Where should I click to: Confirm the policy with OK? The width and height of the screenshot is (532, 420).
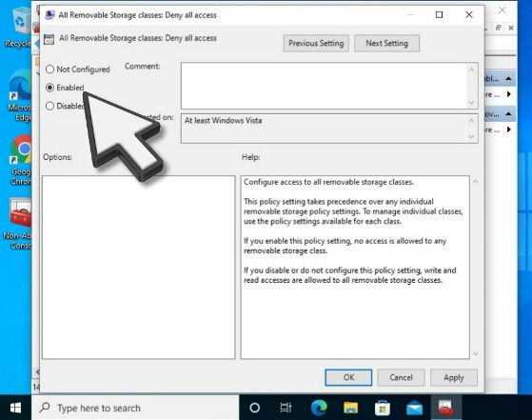(348, 377)
